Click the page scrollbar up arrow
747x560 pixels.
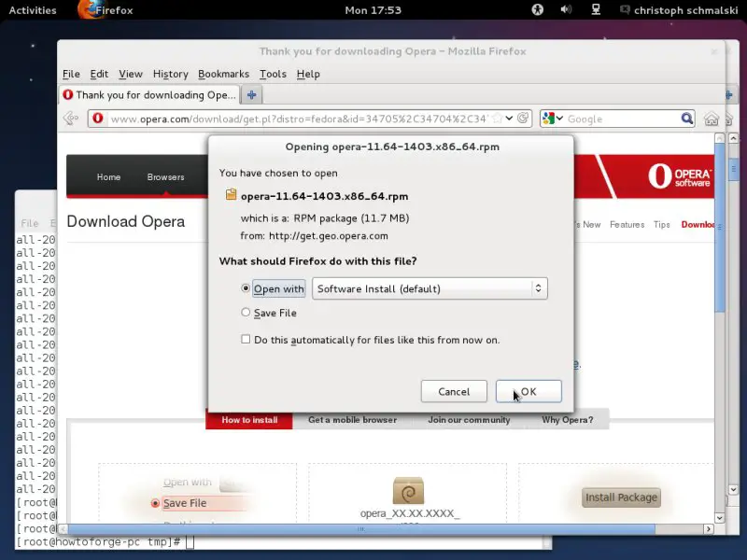click(720, 138)
